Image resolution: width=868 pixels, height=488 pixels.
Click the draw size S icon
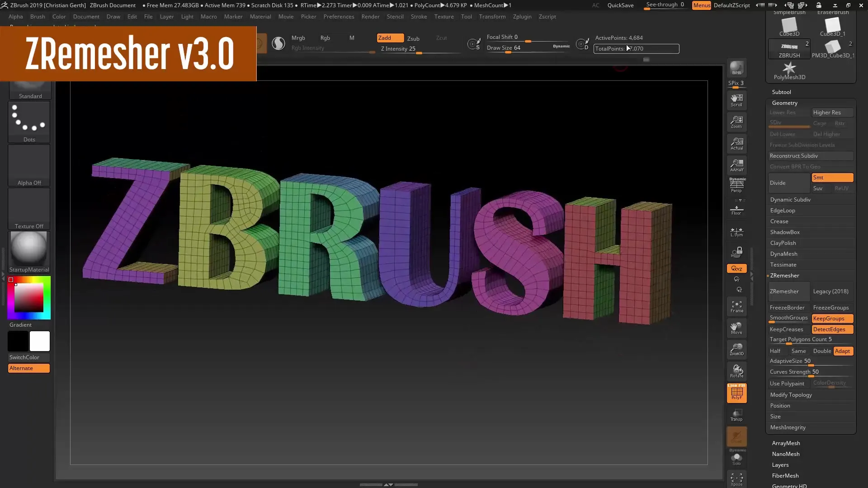coord(474,44)
